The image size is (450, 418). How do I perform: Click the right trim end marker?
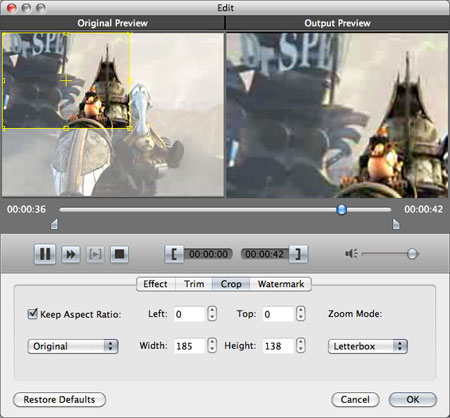pyautogui.click(x=396, y=224)
